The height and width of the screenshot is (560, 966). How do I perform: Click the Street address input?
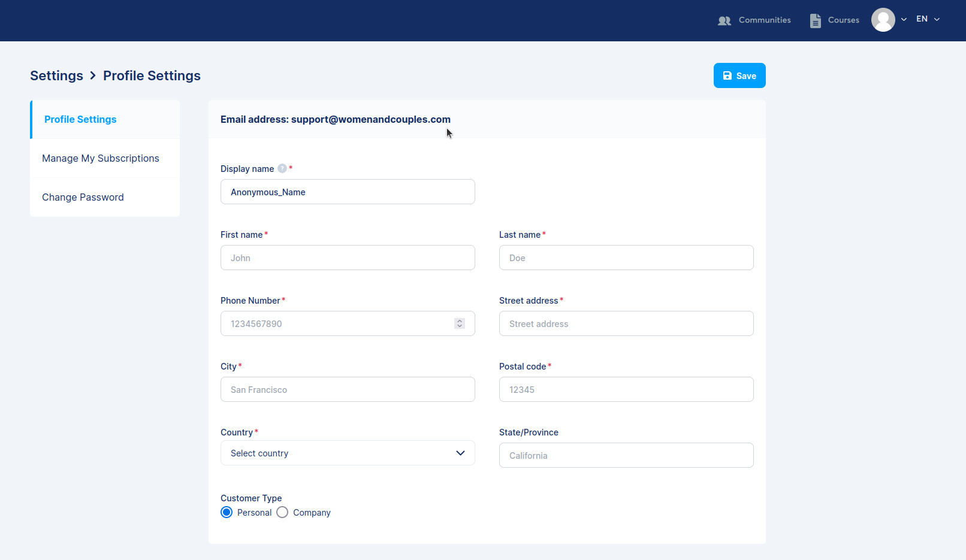[626, 323]
